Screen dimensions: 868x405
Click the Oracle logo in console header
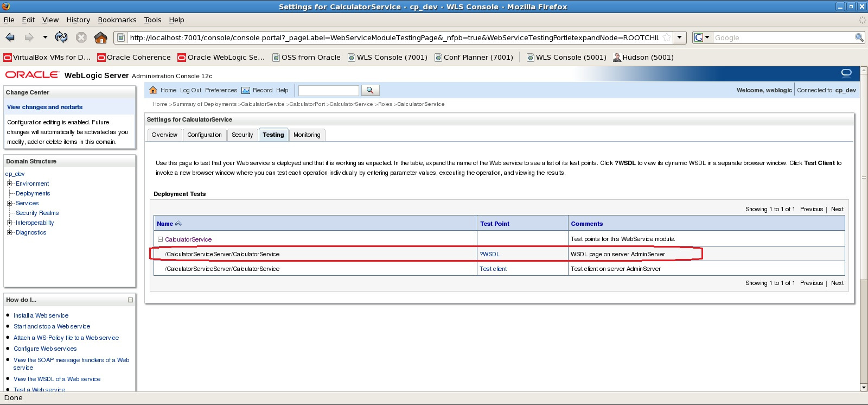click(31, 75)
